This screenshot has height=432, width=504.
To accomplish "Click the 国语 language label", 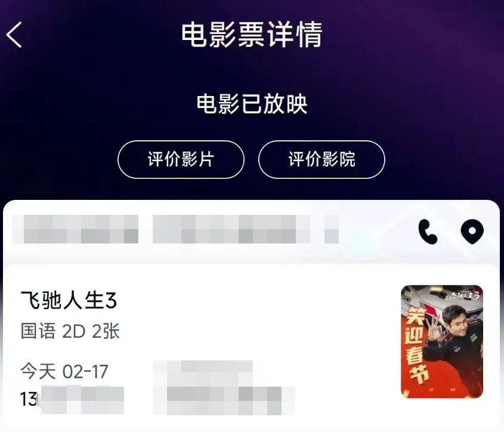I will [x=38, y=331].
